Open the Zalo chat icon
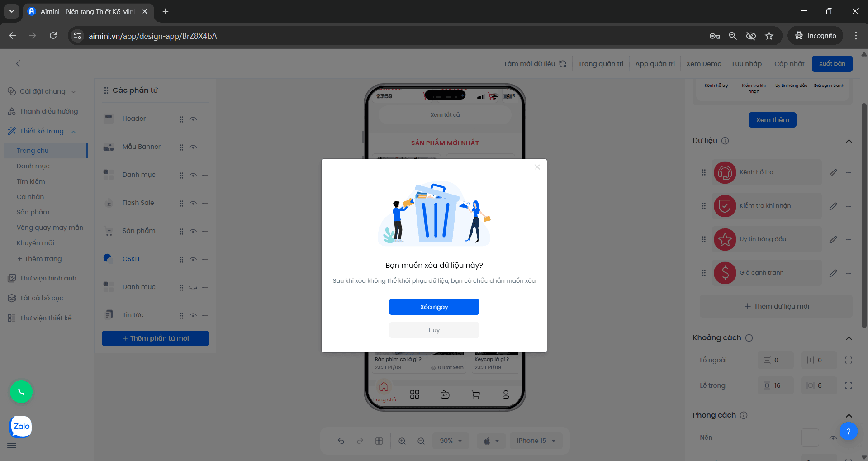 [x=21, y=426]
